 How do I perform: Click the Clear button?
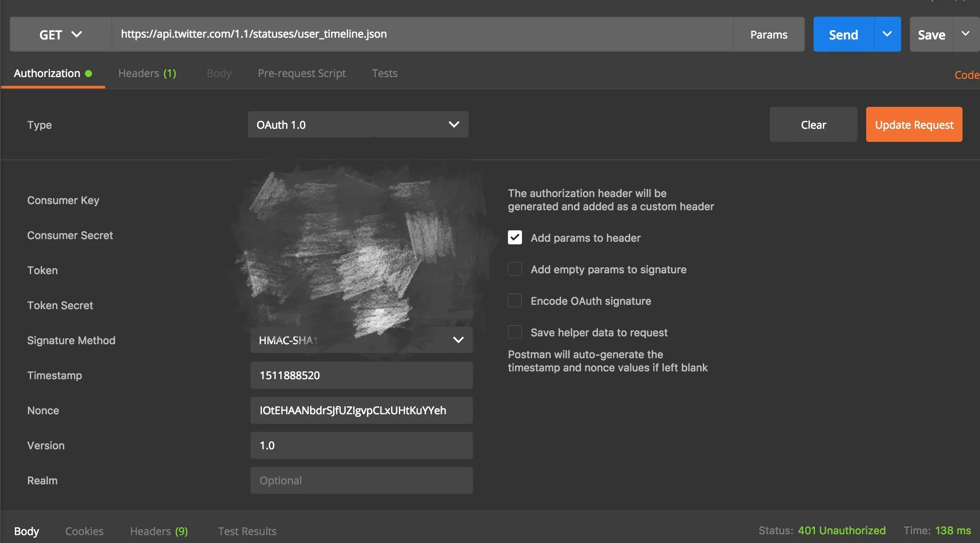(x=813, y=125)
